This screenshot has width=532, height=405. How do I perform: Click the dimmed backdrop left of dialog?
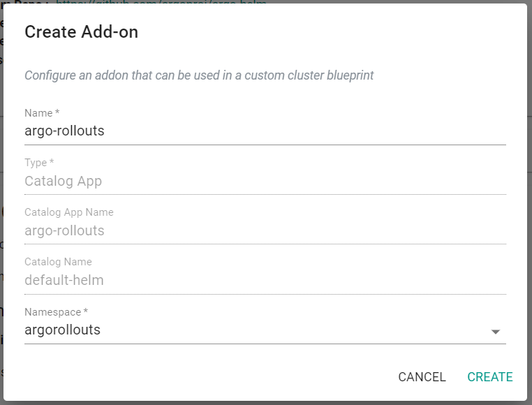1,209
